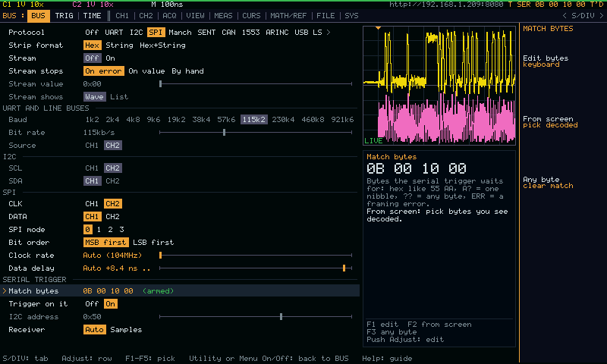Image resolution: width=607 pixels, height=364 pixels.
Task: Set I2C SCL to CH1
Action: [x=92, y=168]
